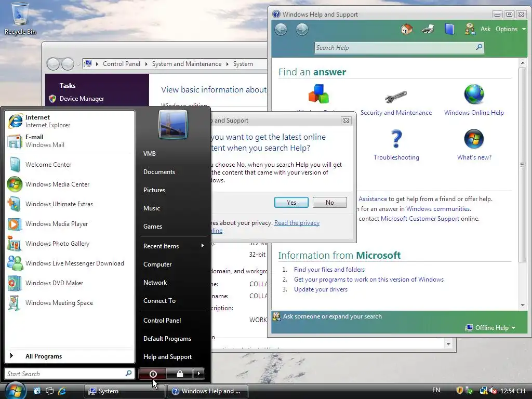This screenshot has height=399, width=532.
Task: Open Read the privacy link in dialog
Action: (x=297, y=223)
